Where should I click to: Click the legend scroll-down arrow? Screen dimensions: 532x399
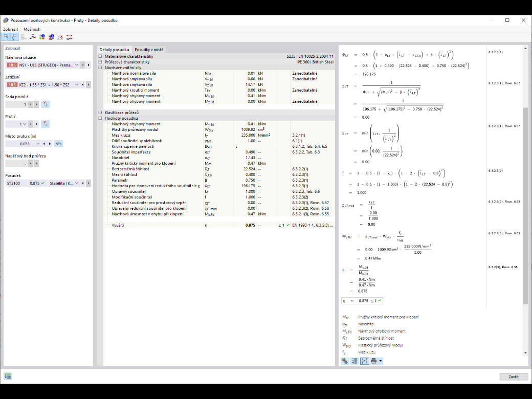tap(525, 353)
